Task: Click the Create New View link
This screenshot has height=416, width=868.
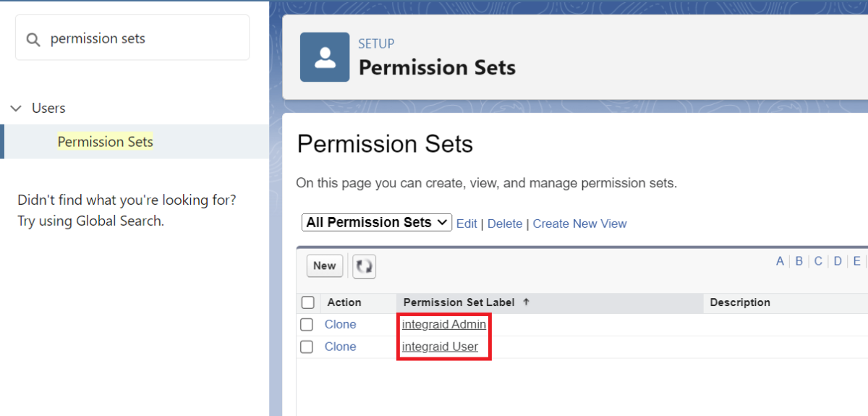Action: point(579,224)
